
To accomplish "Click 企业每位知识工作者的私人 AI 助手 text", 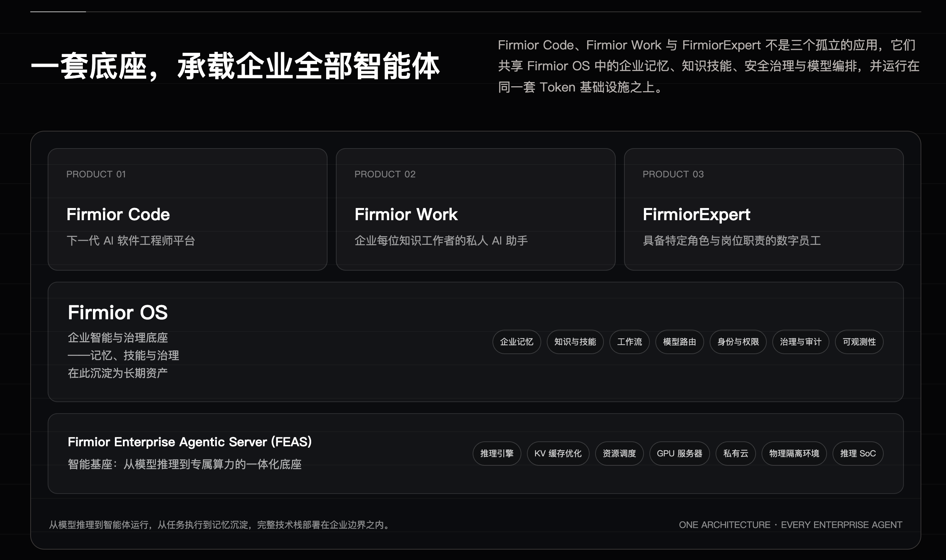I will (441, 241).
